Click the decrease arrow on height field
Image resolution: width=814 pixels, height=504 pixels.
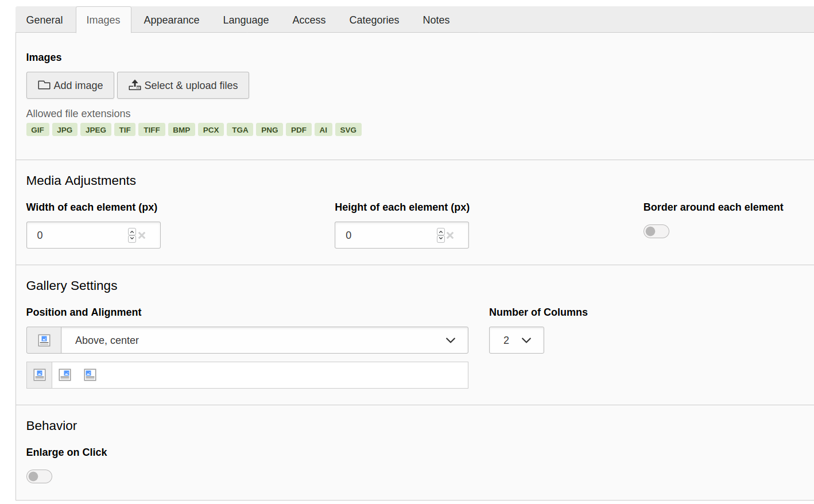[x=441, y=239]
